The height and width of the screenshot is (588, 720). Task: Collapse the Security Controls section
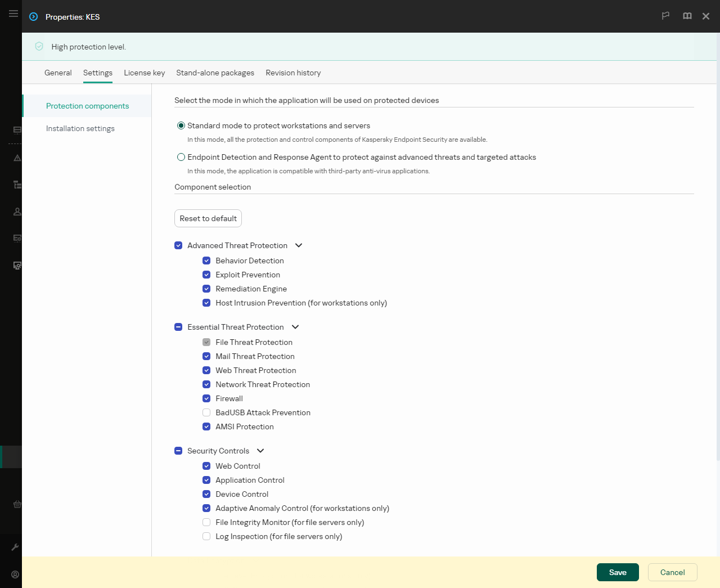point(260,451)
